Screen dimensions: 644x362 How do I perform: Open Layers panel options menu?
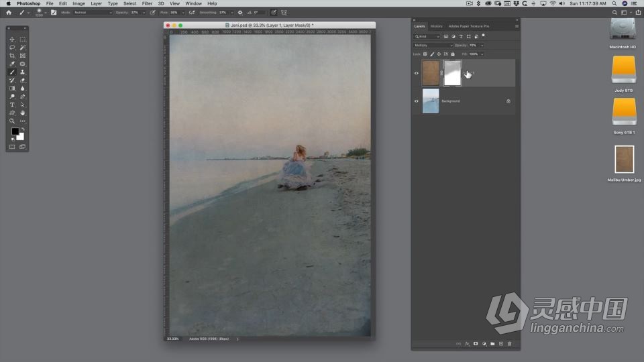coord(517,26)
